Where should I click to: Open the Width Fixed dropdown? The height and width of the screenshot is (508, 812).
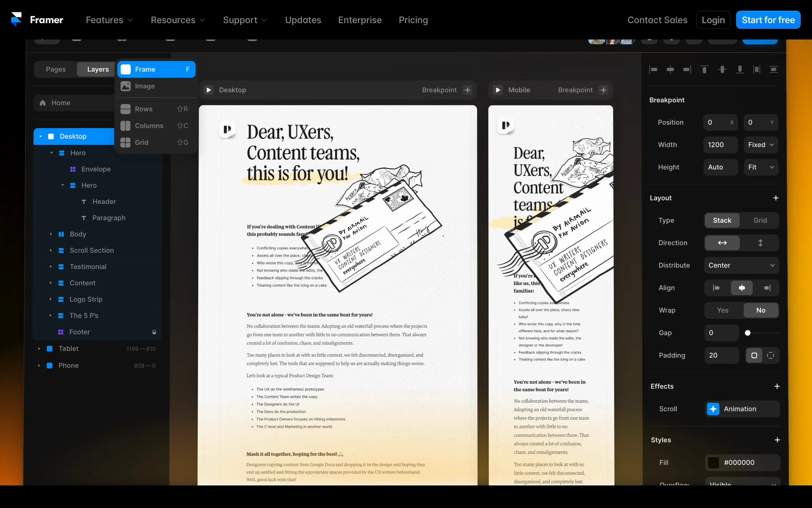(760, 145)
